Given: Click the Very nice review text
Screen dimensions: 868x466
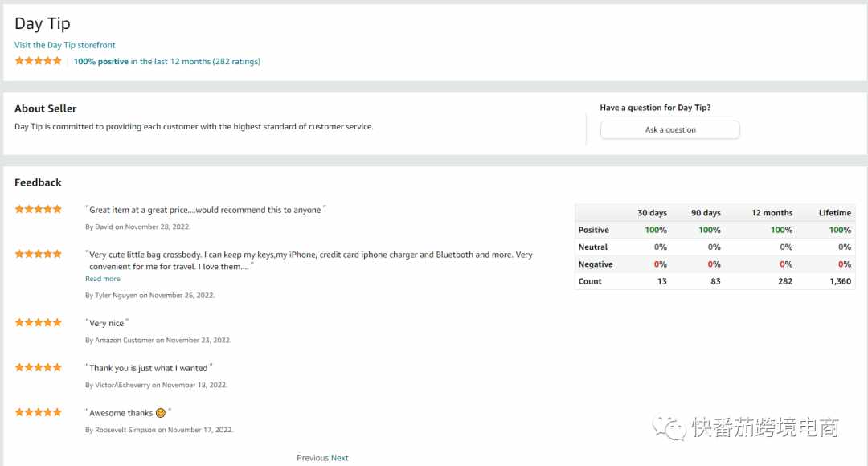Looking at the screenshot, I should (x=107, y=323).
